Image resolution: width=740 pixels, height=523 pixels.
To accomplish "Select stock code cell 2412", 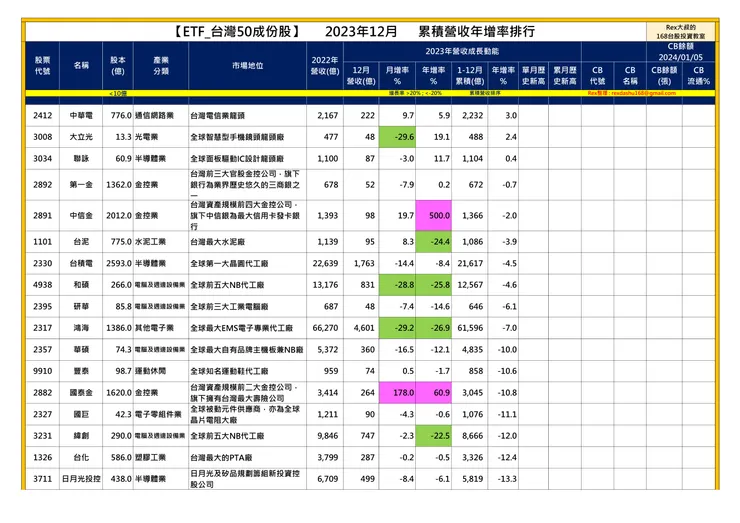I will 42,115.
